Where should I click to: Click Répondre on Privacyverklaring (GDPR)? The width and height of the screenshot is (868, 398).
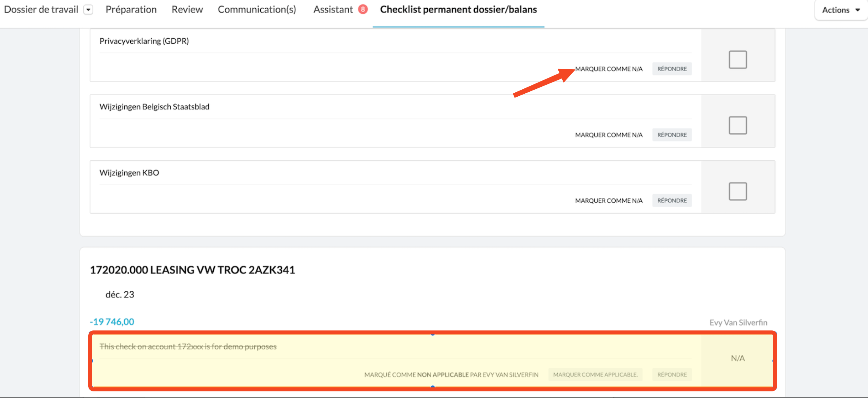point(672,69)
